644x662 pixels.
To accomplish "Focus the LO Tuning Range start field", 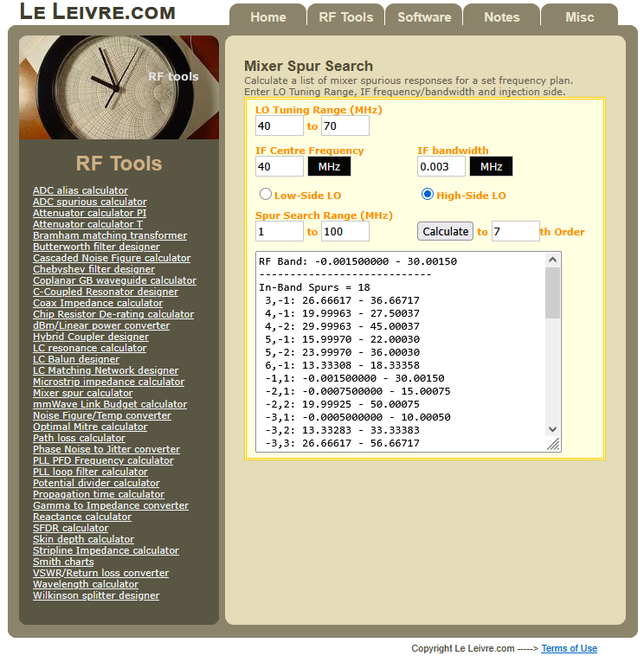I will 279,125.
